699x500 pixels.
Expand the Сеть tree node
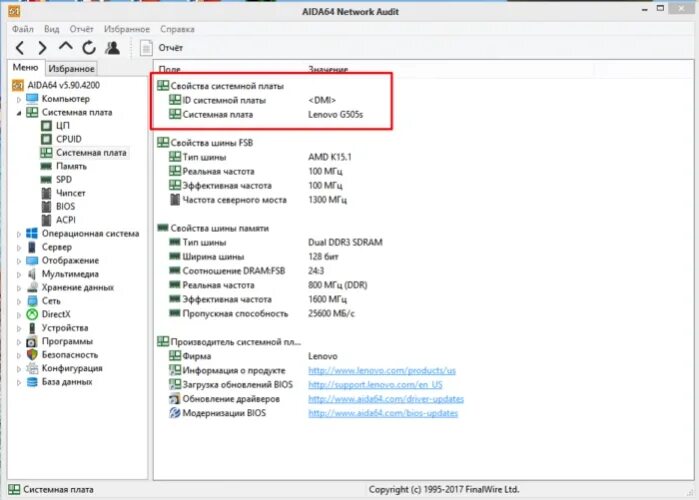point(19,301)
